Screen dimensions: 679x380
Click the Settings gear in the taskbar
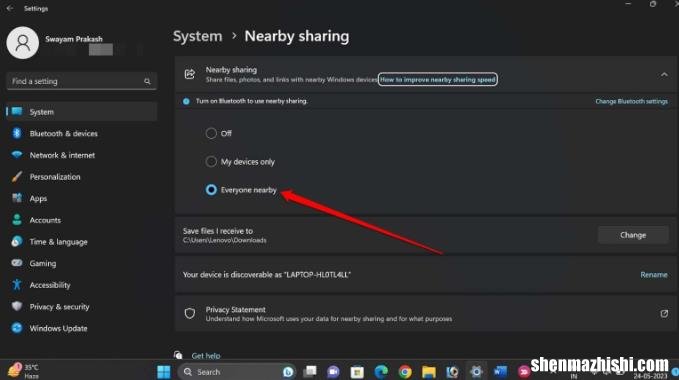coord(476,372)
